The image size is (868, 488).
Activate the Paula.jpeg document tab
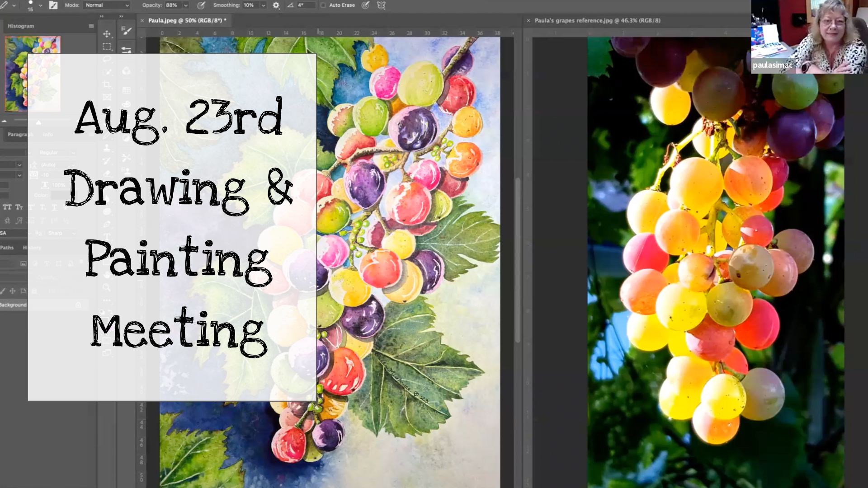point(188,20)
